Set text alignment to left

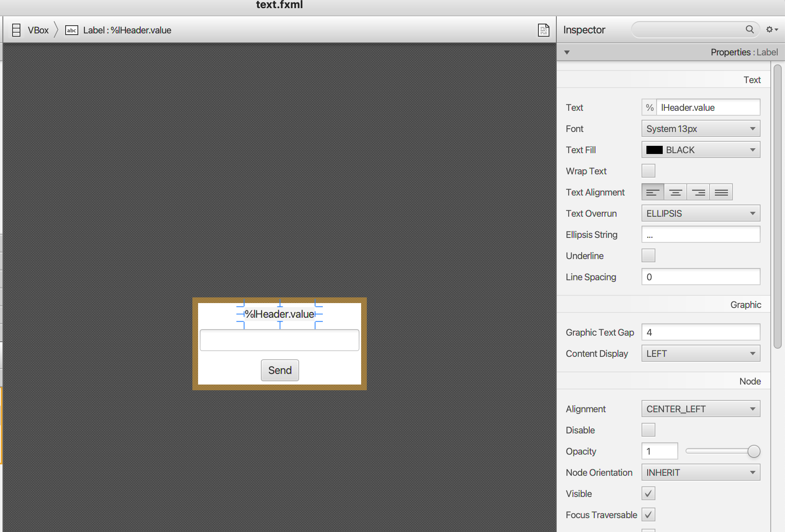[653, 192]
